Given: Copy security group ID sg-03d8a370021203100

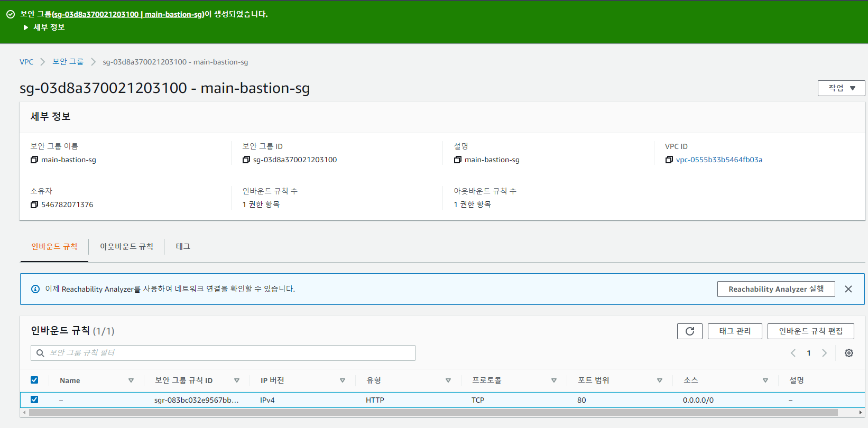Looking at the screenshot, I should (246, 160).
